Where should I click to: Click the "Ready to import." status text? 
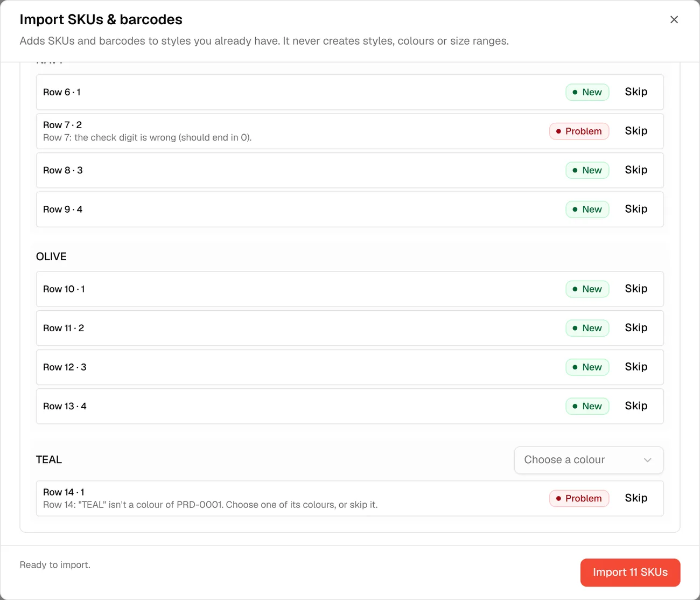point(55,565)
